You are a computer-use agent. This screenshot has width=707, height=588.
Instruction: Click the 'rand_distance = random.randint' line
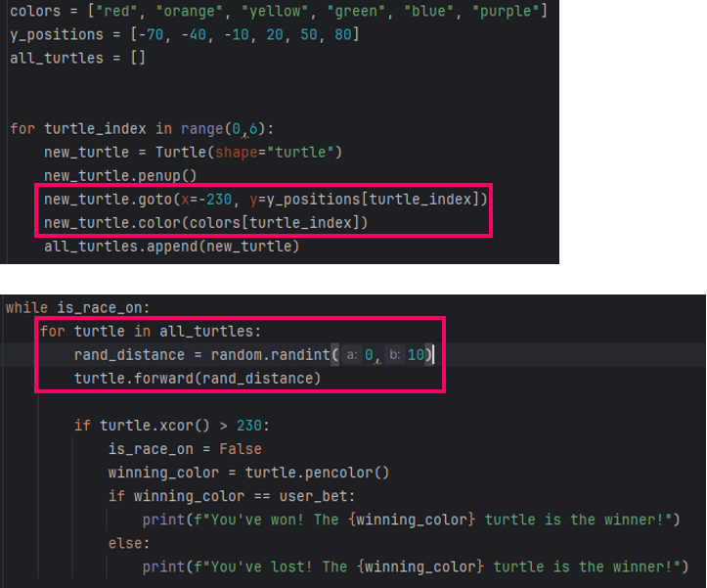pos(254,355)
